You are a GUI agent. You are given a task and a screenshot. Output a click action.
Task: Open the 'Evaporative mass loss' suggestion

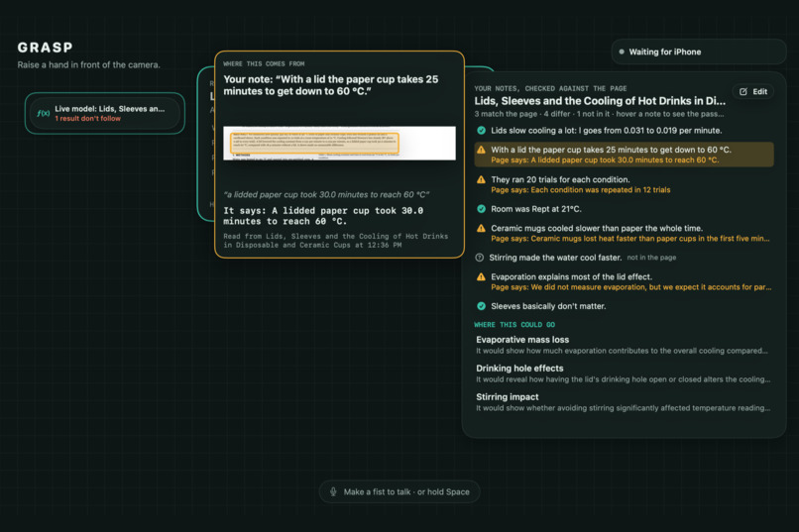[624, 345]
